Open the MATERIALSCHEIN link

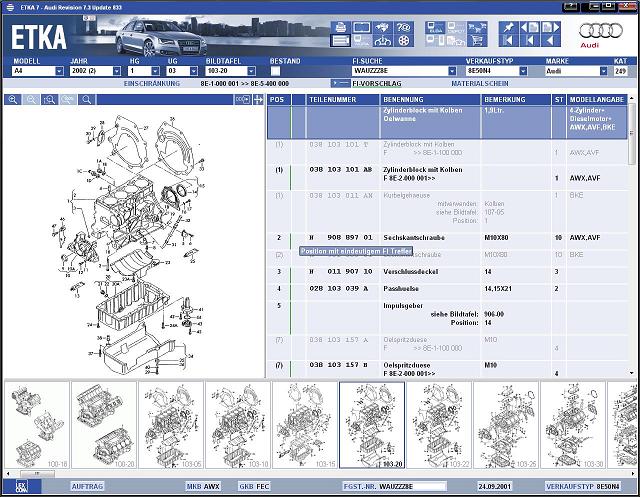(480, 83)
